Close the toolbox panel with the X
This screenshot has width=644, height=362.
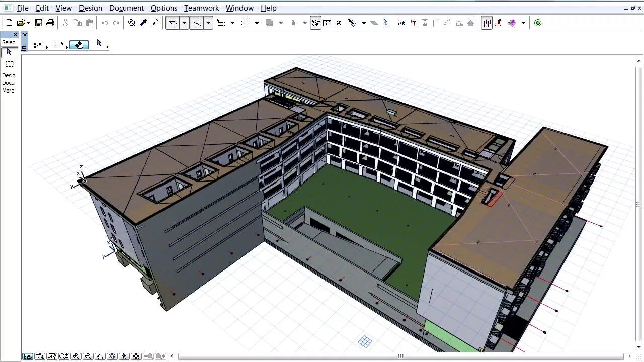pos(15,35)
